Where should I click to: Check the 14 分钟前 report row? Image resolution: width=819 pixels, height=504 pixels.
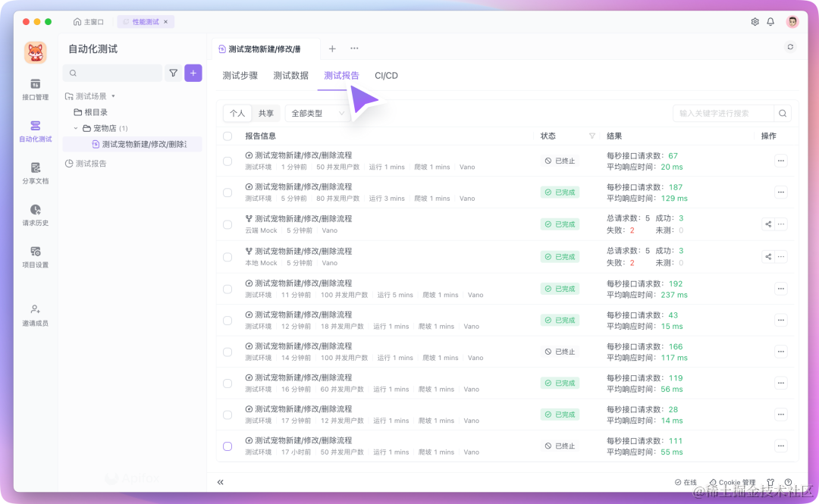pyautogui.click(x=227, y=352)
